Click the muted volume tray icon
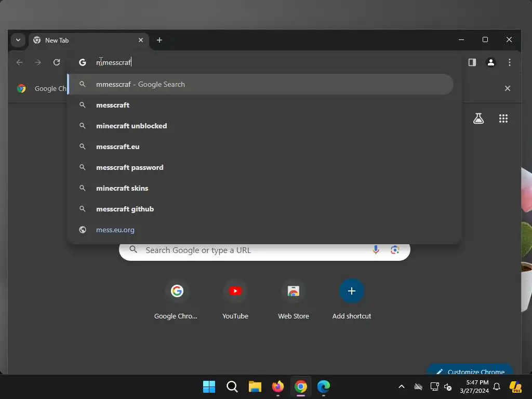This screenshot has width=532, height=399. click(x=448, y=387)
